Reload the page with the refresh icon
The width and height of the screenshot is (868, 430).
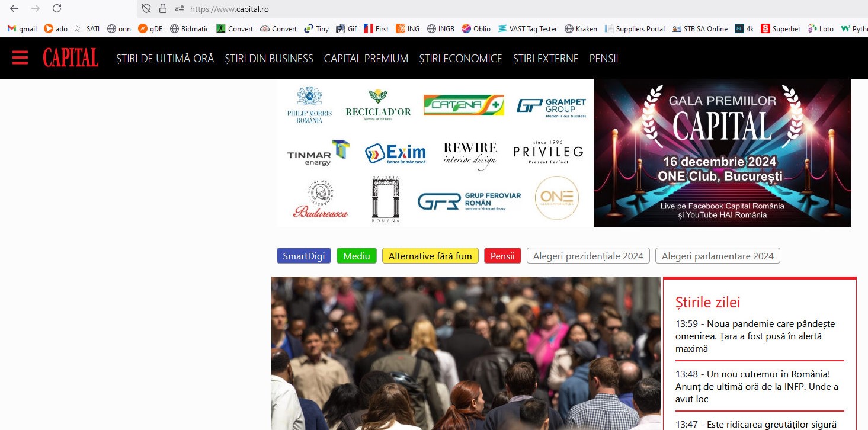pos(57,9)
